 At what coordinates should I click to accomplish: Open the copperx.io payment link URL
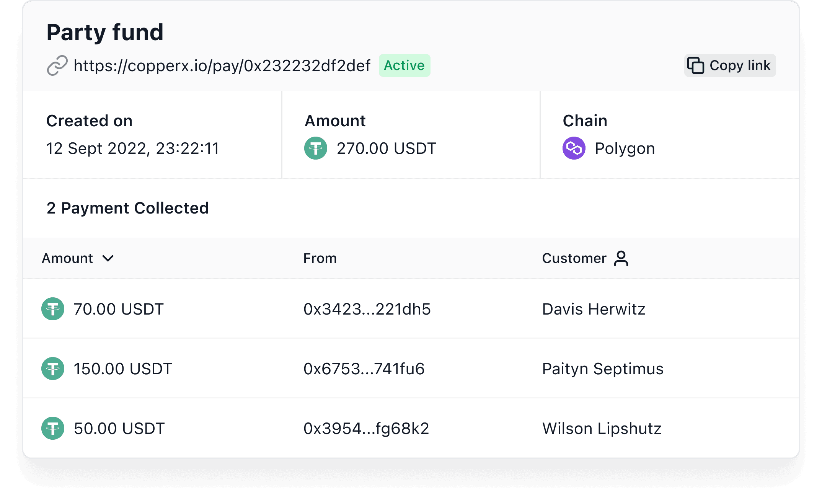[x=222, y=65]
